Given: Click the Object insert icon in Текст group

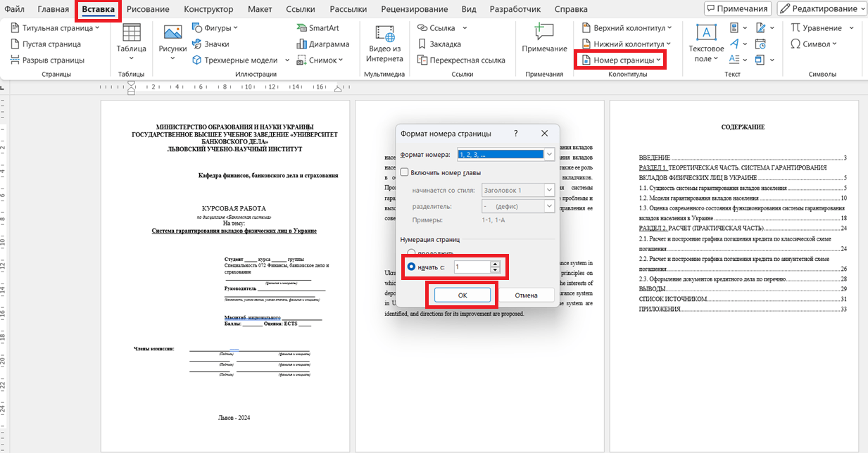Looking at the screenshot, I should point(760,60).
